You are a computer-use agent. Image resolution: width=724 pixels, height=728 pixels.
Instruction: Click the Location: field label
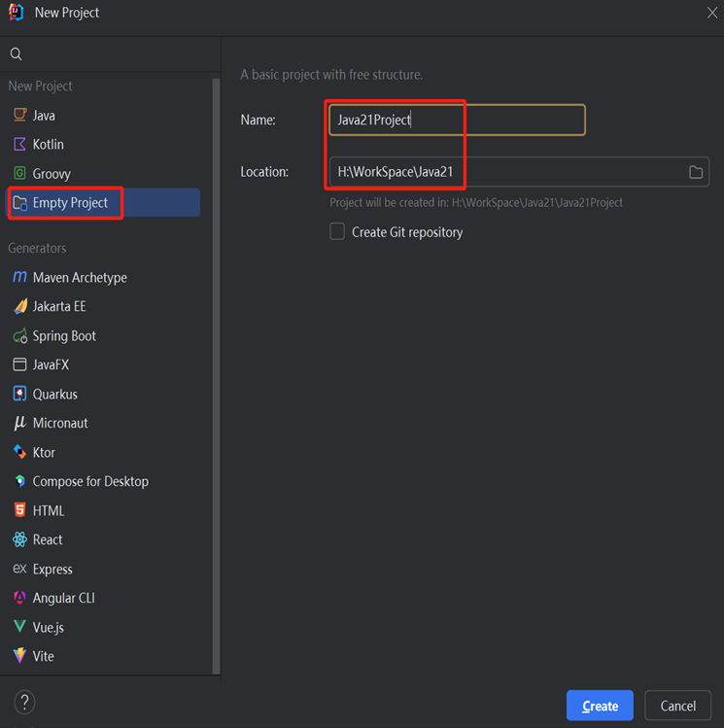(x=264, y=172)
